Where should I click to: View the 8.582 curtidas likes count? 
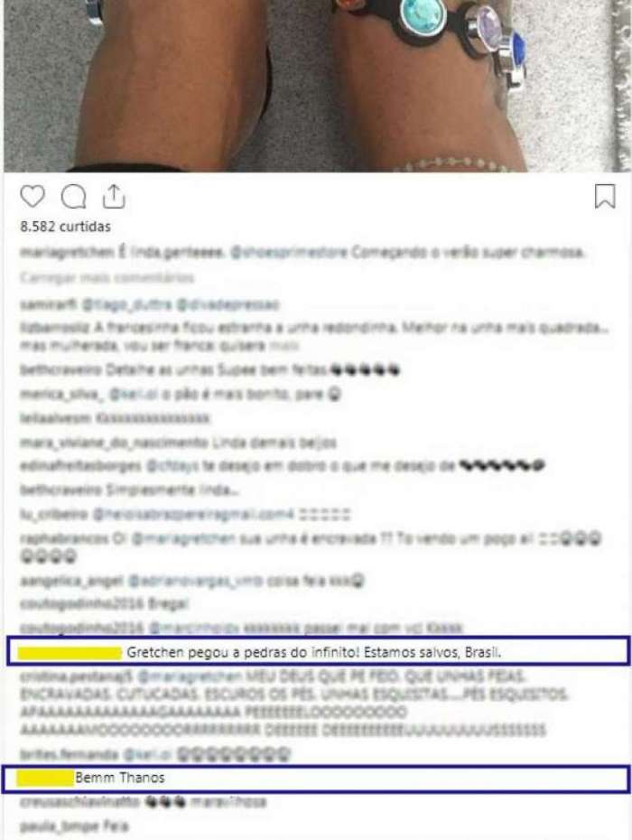[65, 227]
